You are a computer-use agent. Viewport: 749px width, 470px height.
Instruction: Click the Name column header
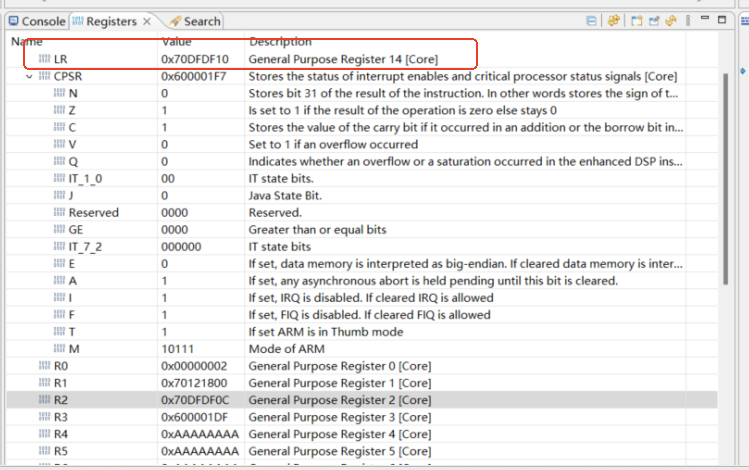(27, 42)
